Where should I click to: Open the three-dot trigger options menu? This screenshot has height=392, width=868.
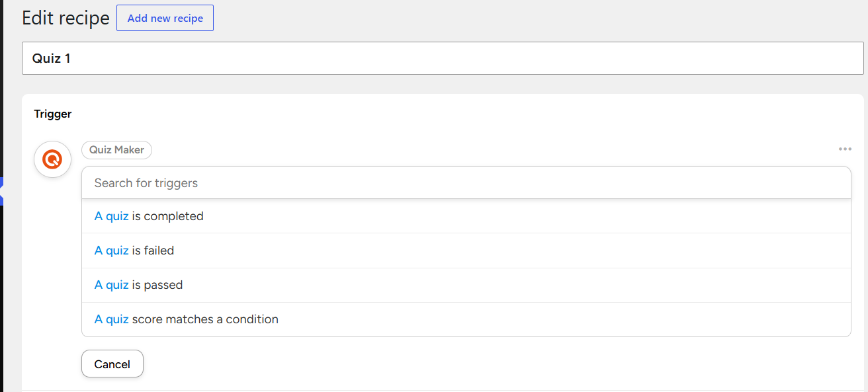click(x=845, y=149)
